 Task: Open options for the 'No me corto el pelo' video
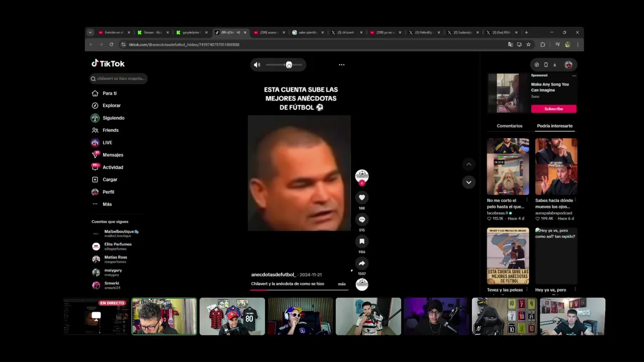click(x=527, y=200)
